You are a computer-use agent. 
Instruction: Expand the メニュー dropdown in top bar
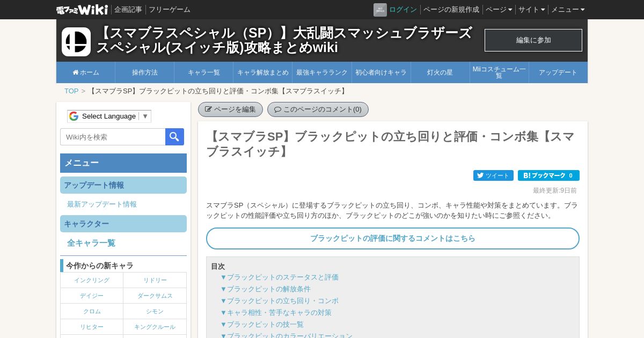point(568,10)
